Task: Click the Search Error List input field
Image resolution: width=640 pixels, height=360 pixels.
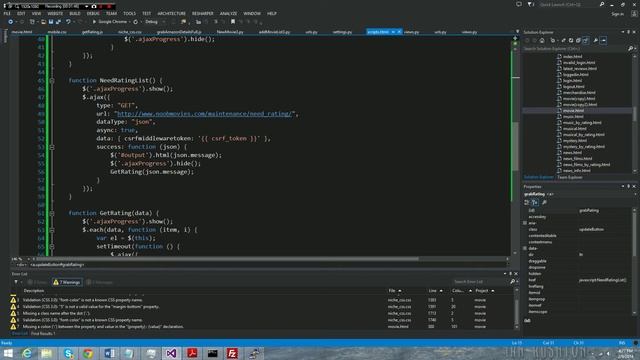Action: 480,282
